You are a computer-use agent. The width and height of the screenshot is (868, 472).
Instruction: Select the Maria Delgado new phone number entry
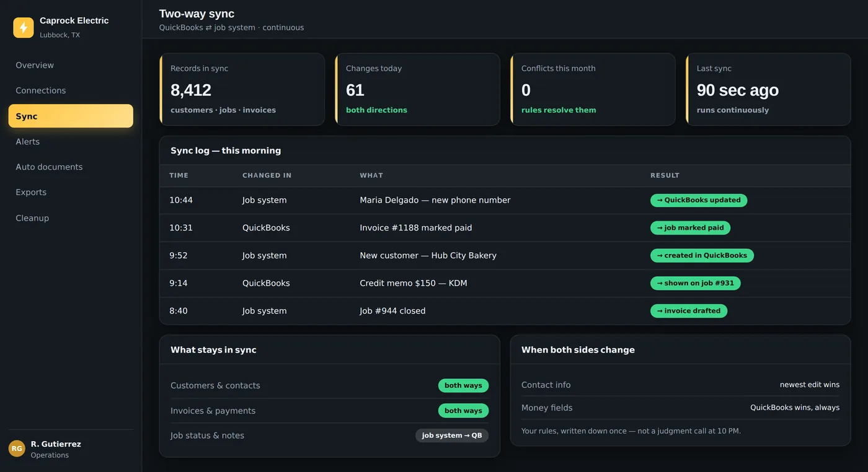pyautogui.click(x=435, y=200)
